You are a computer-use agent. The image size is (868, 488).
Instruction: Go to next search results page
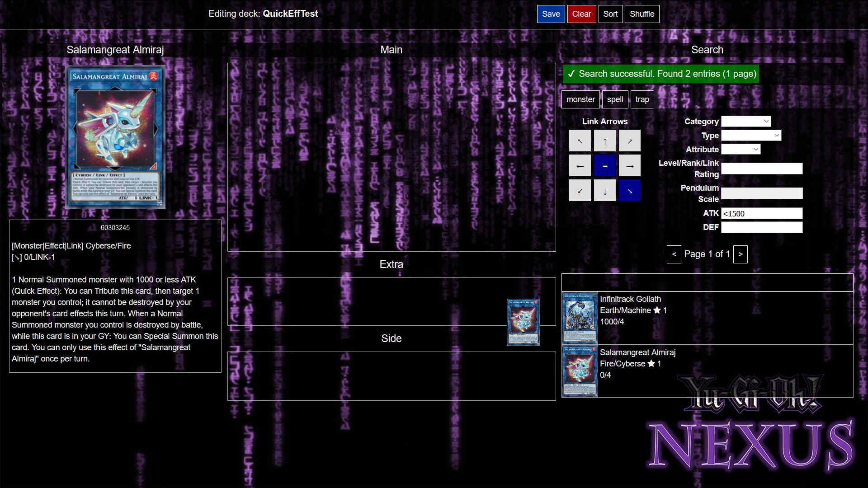740,254
